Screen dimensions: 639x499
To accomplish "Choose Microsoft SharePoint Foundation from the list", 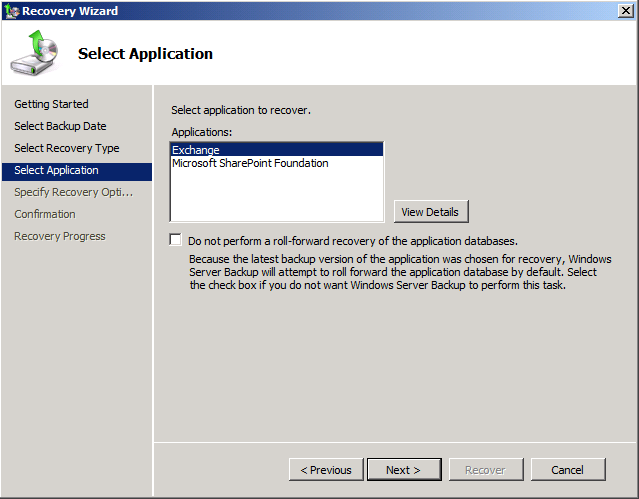I will 250,163.
